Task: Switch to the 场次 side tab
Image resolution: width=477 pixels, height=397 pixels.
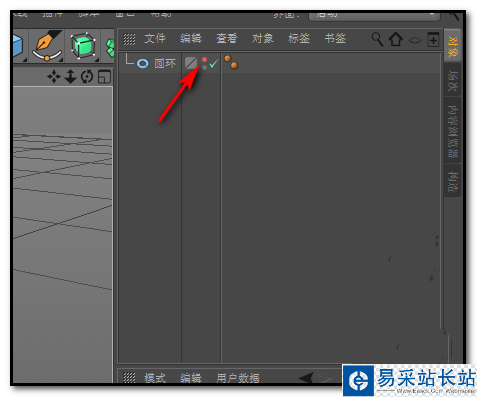Action: point(452,80)
